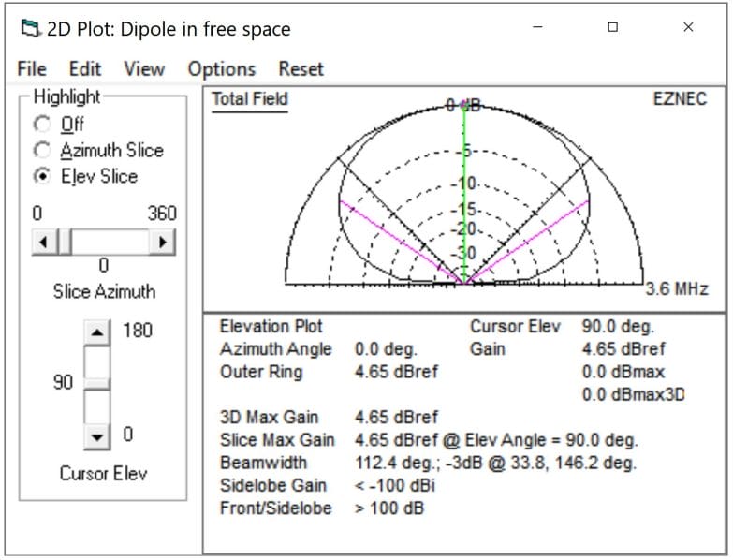The height and width of the screenshot is (560, 733).
Task: Click the Total Field plot label
Action: [250, 99]
